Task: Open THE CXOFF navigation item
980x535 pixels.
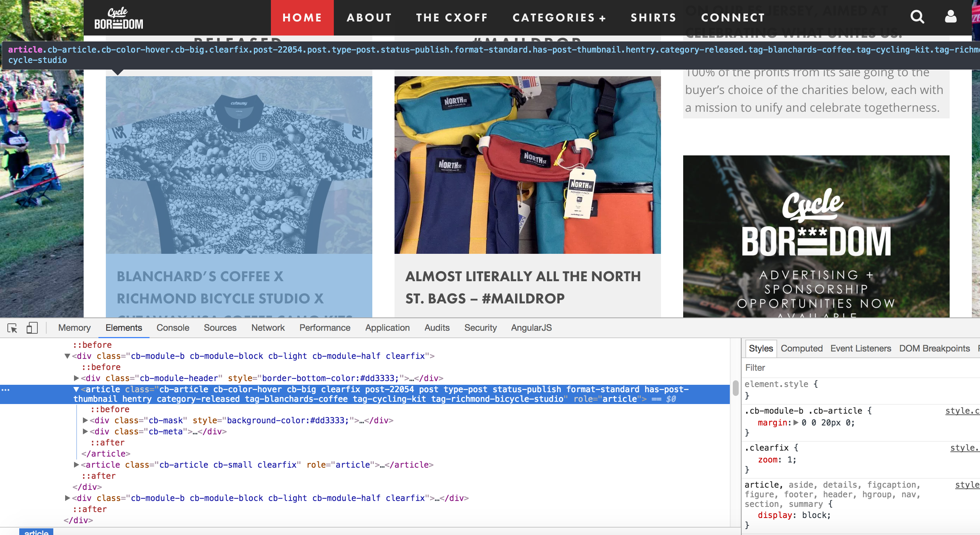Action: [x=452, y=17]
